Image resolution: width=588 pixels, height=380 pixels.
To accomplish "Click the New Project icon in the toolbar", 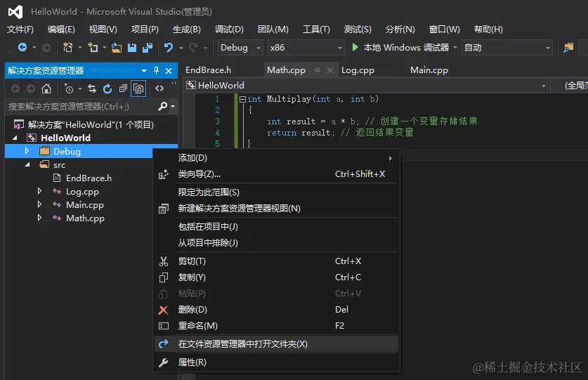I will (x=68, y=47).
